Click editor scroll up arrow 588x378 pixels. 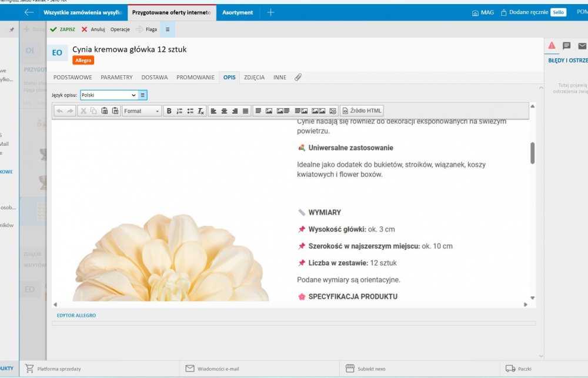pyautogui.click(x=533, y=106)
